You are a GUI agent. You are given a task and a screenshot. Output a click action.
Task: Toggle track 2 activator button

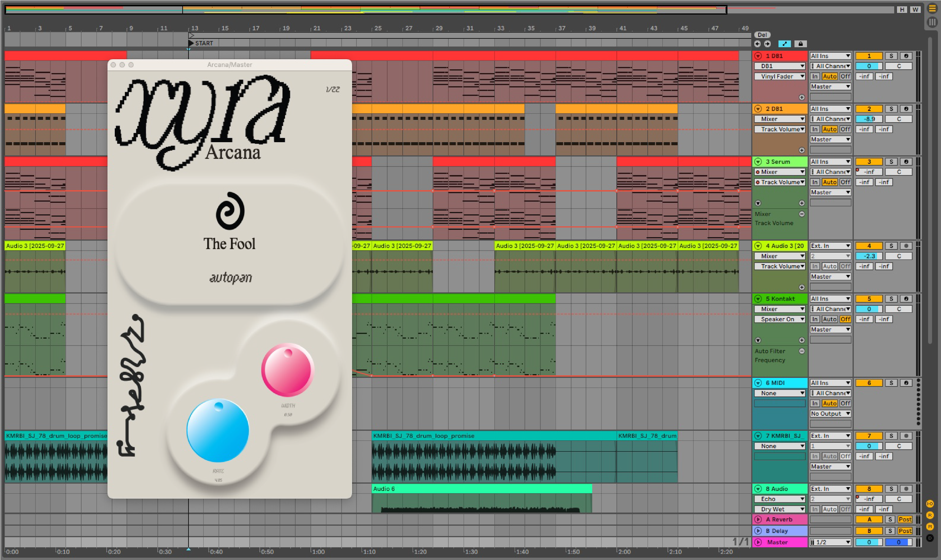[869, 109]
